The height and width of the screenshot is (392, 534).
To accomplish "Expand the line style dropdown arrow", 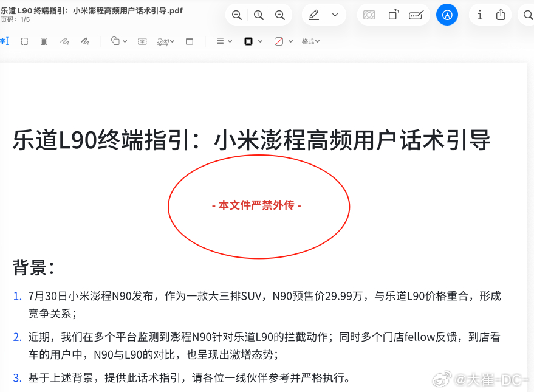I will [230, 41].
